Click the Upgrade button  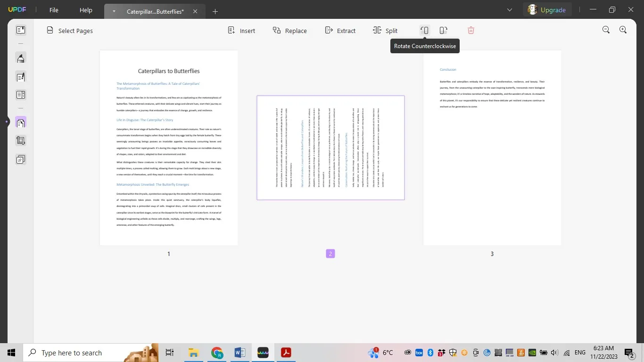pos(547,9)
